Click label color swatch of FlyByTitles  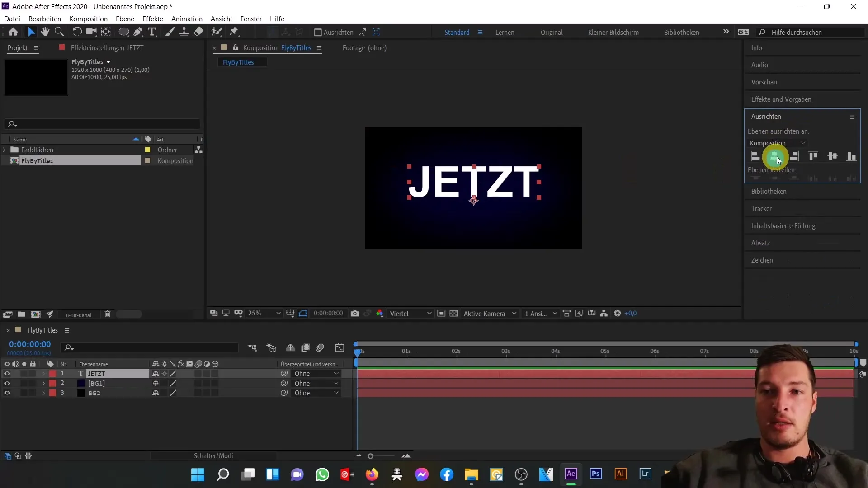(x=147, y=160)
